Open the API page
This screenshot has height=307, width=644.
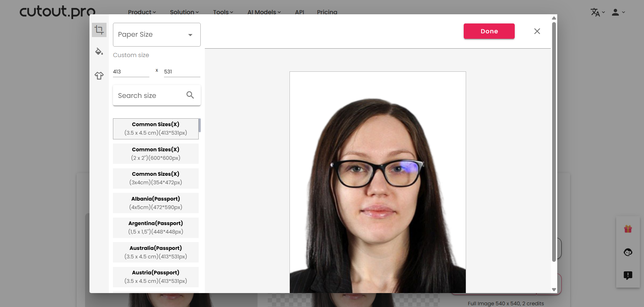pos(300,12)
